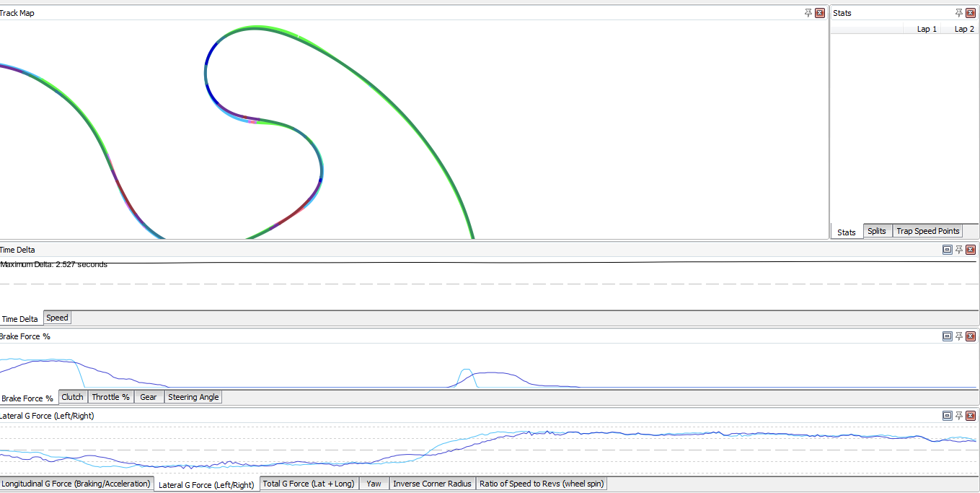This screenshot has height=493, width=980.
Task: Toggle pin on Time Delta panel
Action: pyautogui.click(x=959, y=250)
